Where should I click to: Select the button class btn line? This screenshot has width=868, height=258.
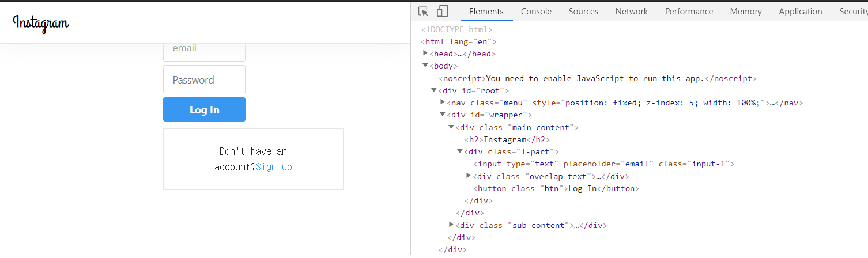(556, 188)
